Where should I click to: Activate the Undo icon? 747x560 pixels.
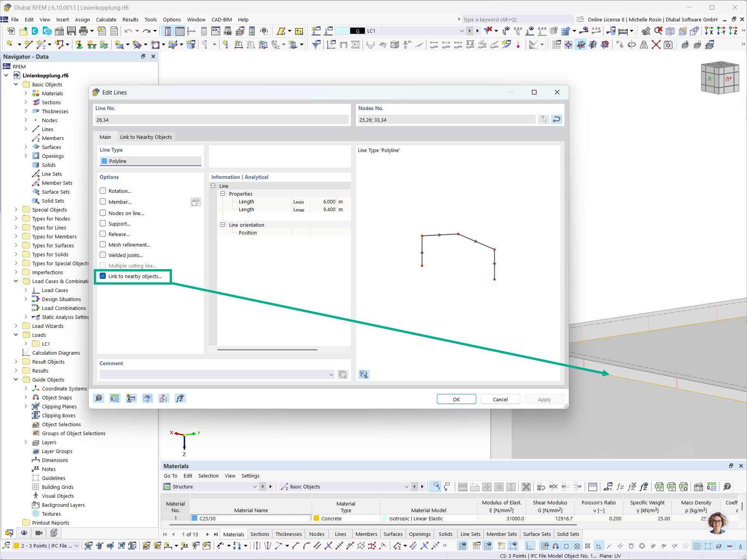[x=128, y=31]
